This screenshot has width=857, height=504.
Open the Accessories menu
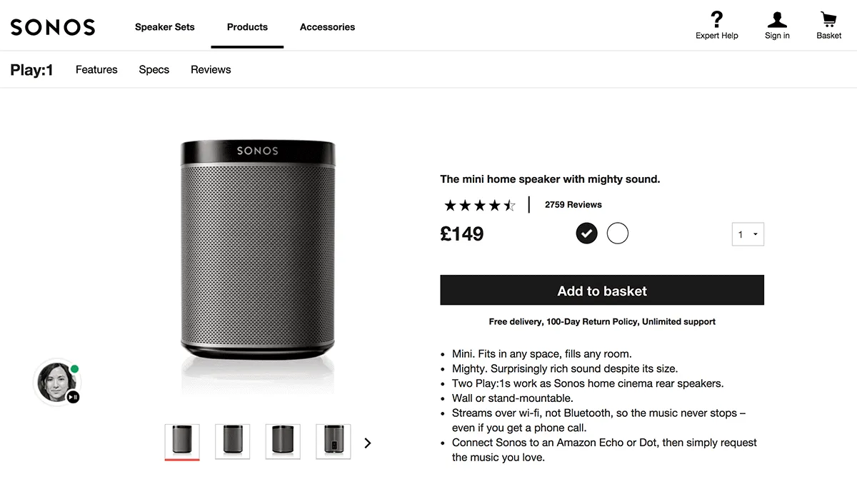(x=327, y=27)
